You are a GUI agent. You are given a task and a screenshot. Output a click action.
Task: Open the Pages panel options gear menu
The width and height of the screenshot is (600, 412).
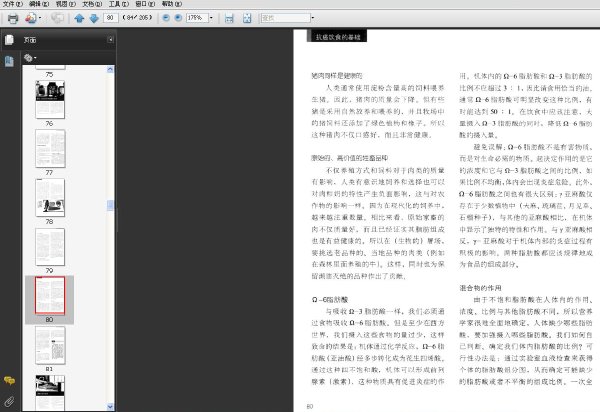pos(30,58)
